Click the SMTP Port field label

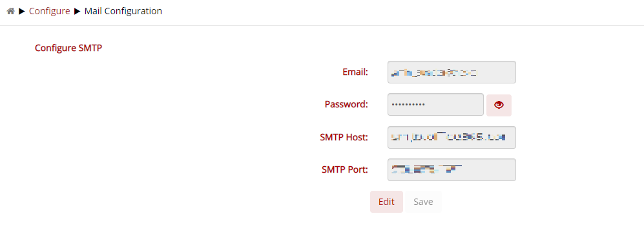[x=344, y=169]
